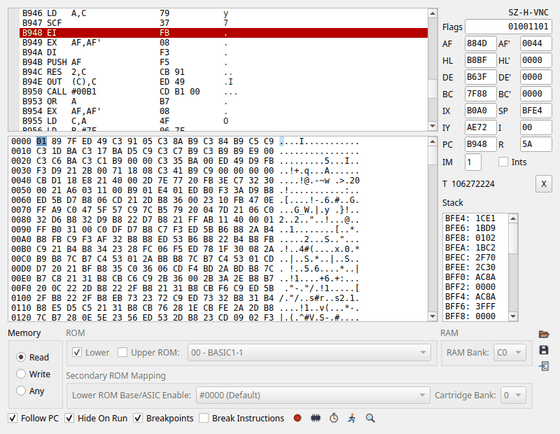Toggle the Breakpoints checkbox
The image size is (560, 434).
click(138, 418)
